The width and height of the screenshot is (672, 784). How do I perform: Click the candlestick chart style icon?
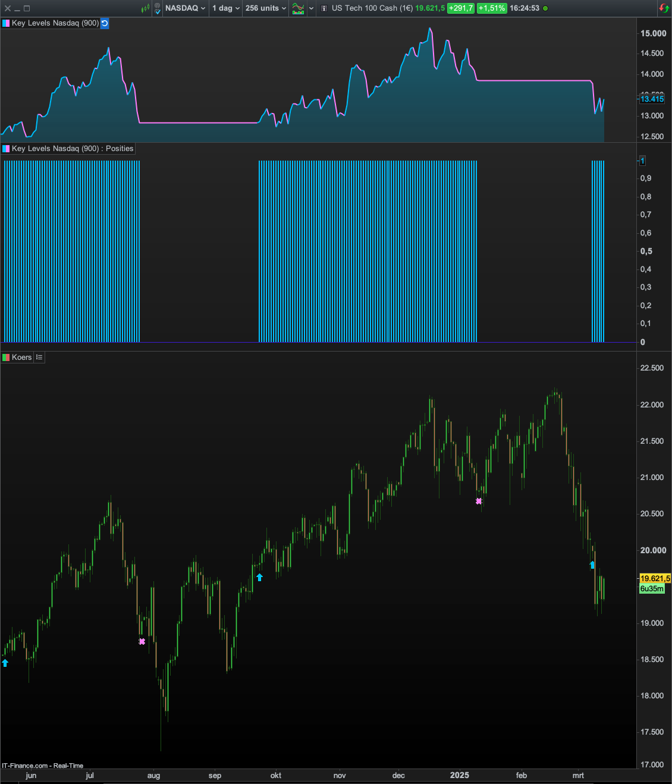point(145,8)
